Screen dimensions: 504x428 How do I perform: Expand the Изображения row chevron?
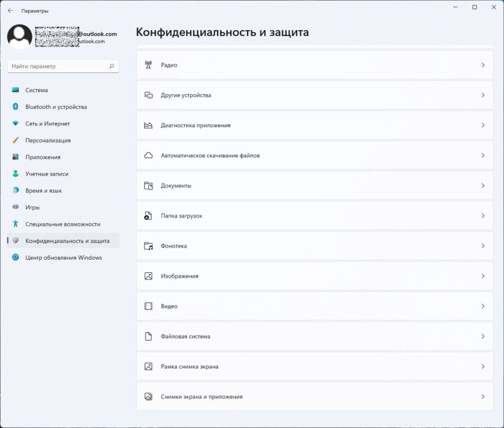(483, 276)
